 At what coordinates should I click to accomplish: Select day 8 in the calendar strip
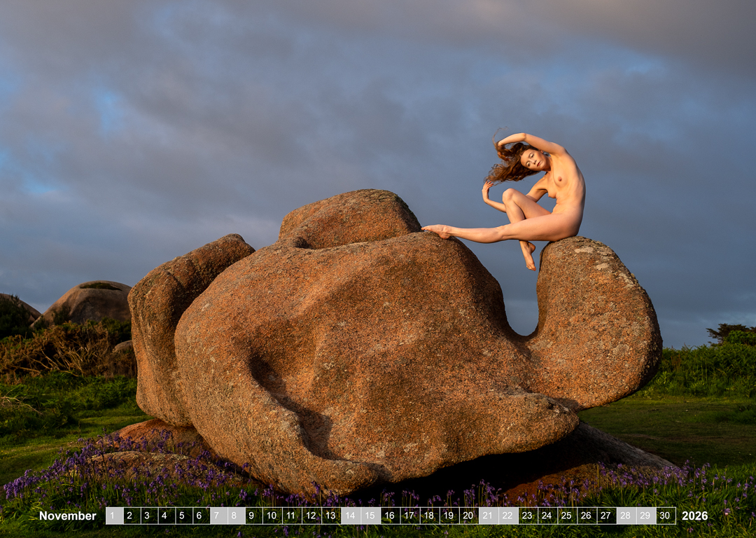click(235, 516)
